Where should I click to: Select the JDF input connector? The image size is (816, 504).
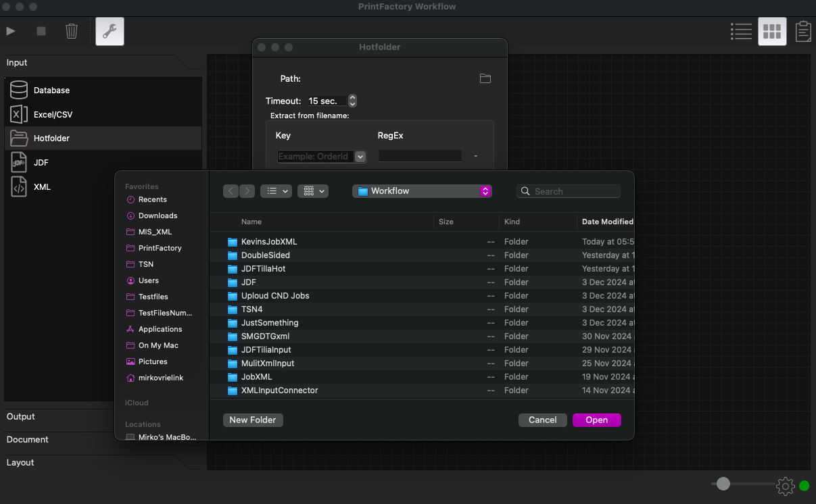point(103,162)
